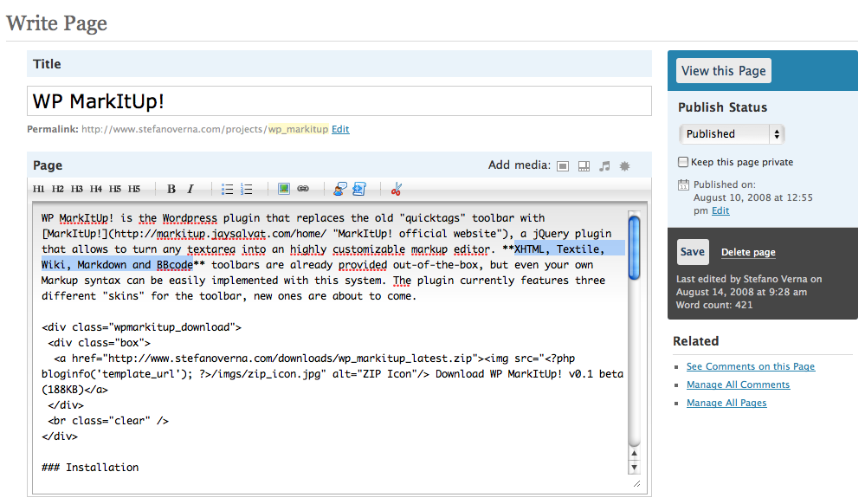This screenshot has height=504, width=865.
Task: Open Manage All Comments
Action: click(738, 384)
